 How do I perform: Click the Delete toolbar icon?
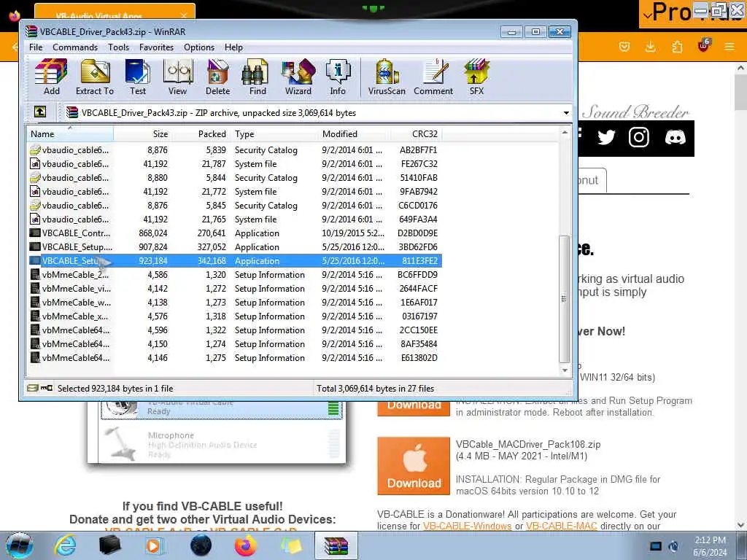coord(217,77)
